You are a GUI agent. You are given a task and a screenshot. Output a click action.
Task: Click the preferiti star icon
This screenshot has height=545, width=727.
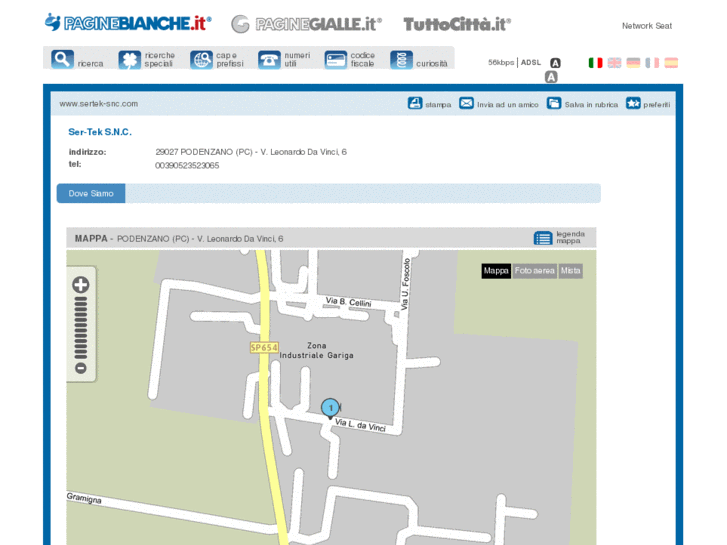(633, 103)
